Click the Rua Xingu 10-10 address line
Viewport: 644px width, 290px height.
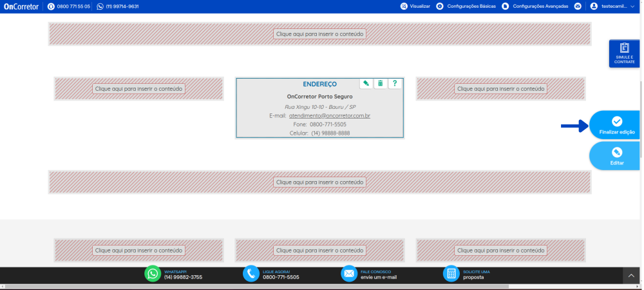320,107
